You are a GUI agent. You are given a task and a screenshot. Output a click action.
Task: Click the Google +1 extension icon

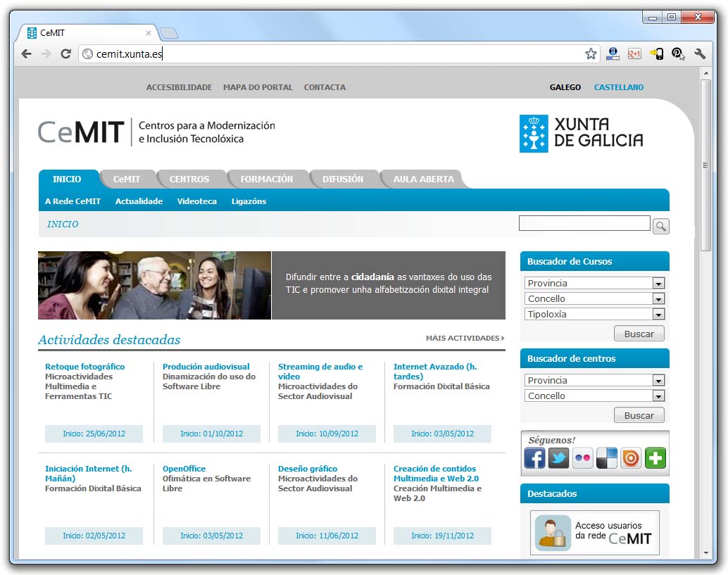coord(634,53)
